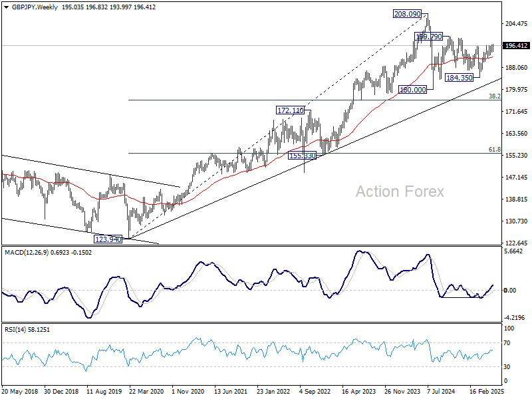Select the 61.8 Fibonacci level label
This screenshot has height=399, width=532.
[494, 149]
